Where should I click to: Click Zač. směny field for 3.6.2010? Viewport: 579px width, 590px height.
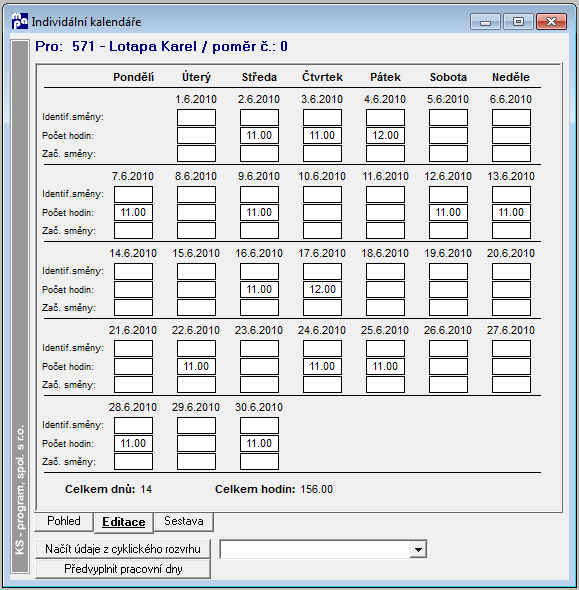[x=322, y=154]
